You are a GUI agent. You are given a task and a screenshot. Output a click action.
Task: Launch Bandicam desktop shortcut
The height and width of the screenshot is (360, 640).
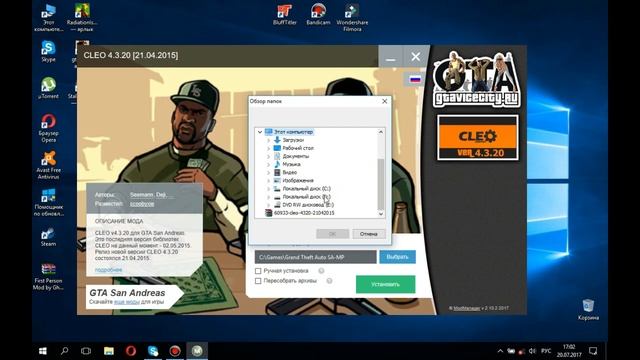[x=318, y=14]
